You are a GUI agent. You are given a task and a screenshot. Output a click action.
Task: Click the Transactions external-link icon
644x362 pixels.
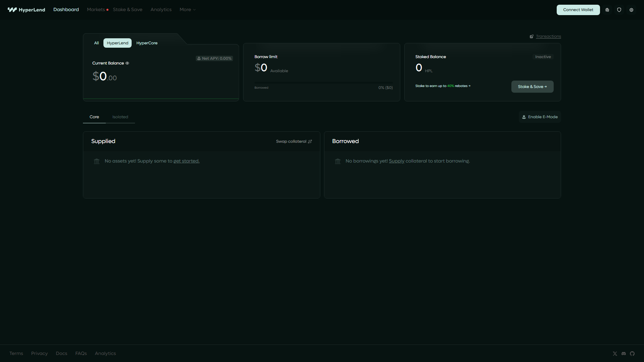(x=532, y=36)
